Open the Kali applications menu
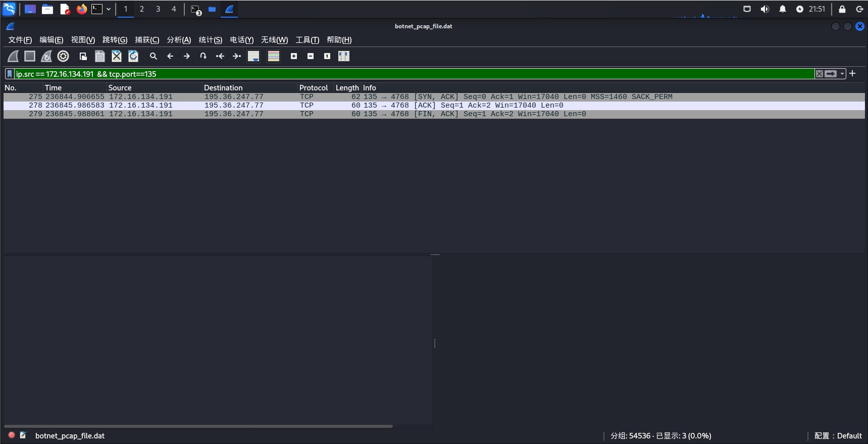 (9, 9)
